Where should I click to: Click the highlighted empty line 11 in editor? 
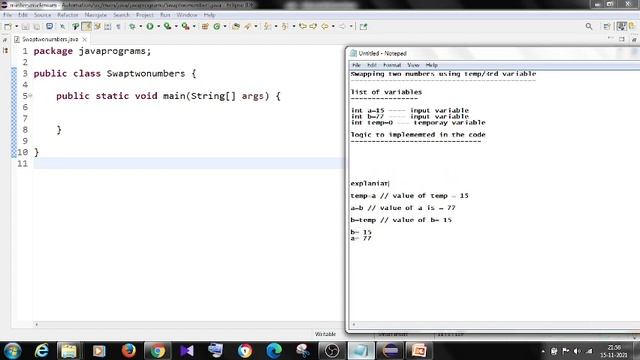pyautogui.click(x=189, y=163)
